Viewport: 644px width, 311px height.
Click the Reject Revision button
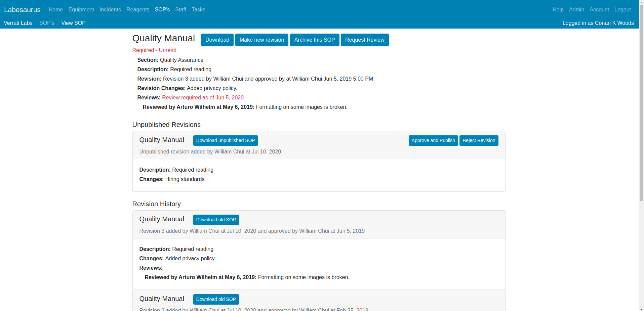click(x=479, y=140)
